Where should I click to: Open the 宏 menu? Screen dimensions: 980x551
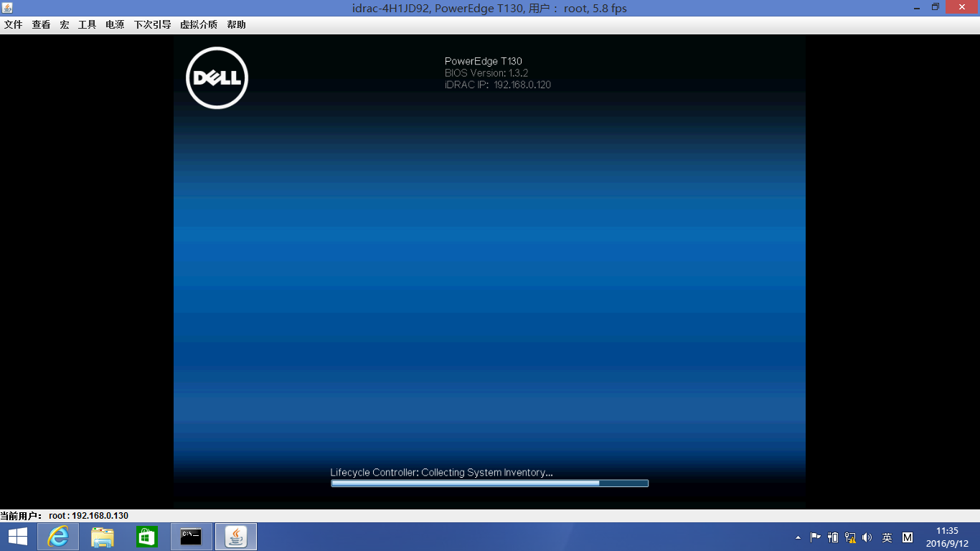[65, 24]
